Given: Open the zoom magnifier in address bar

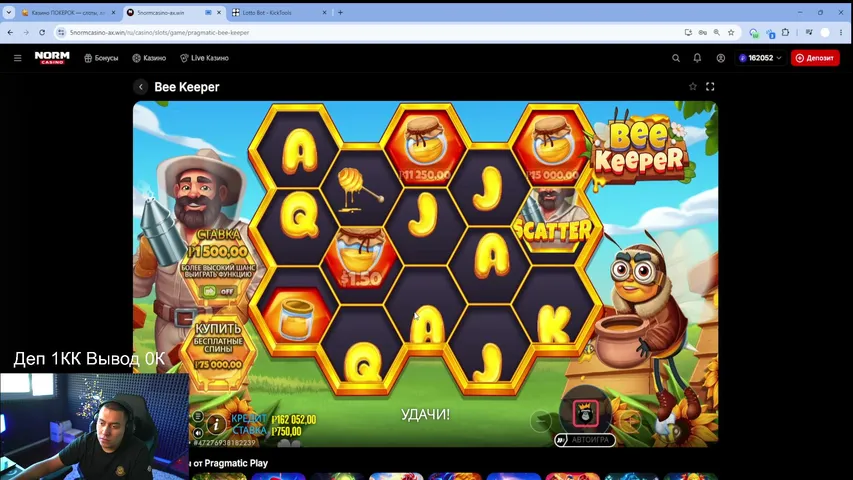Looking at the screenshot, I should (716, 33).
